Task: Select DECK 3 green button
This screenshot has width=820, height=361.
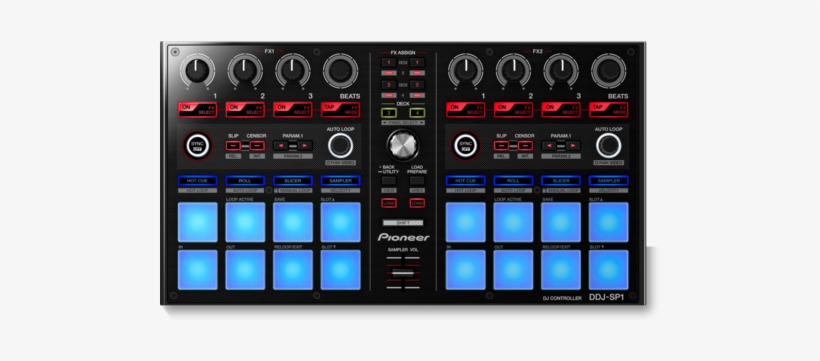Action: coord(389,113)
